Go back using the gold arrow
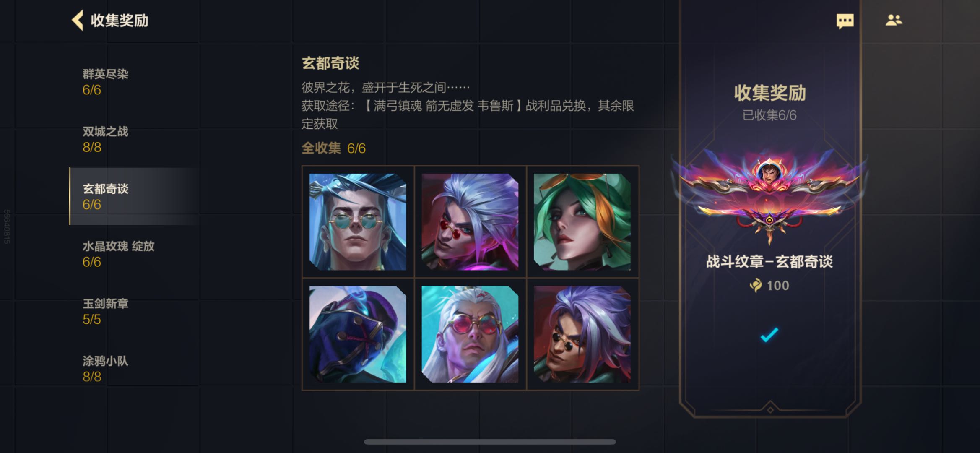980x453 pixels. (78, 21)
